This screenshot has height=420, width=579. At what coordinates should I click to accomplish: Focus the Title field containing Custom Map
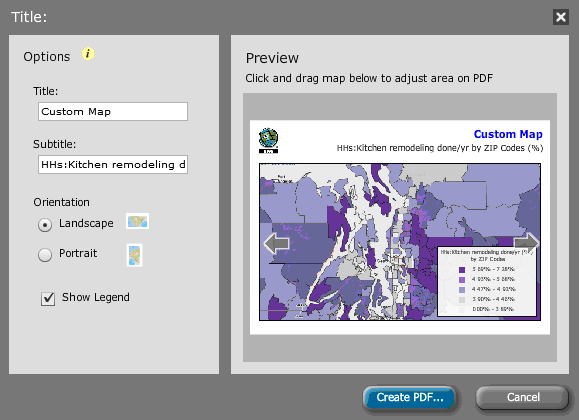coord(113,112)
